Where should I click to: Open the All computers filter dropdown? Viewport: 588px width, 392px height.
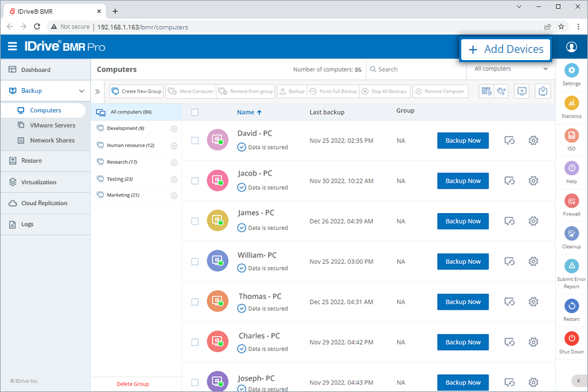pos(511,69)
